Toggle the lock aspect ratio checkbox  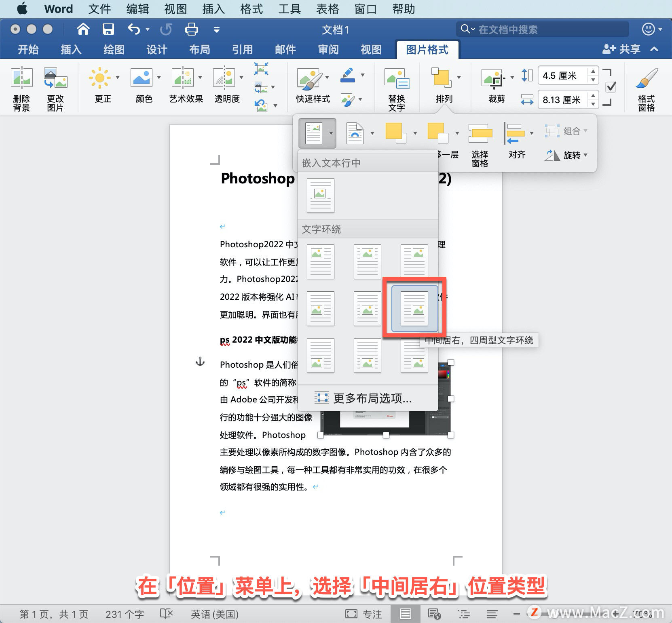pyautogui.click(x=611, y=86)
